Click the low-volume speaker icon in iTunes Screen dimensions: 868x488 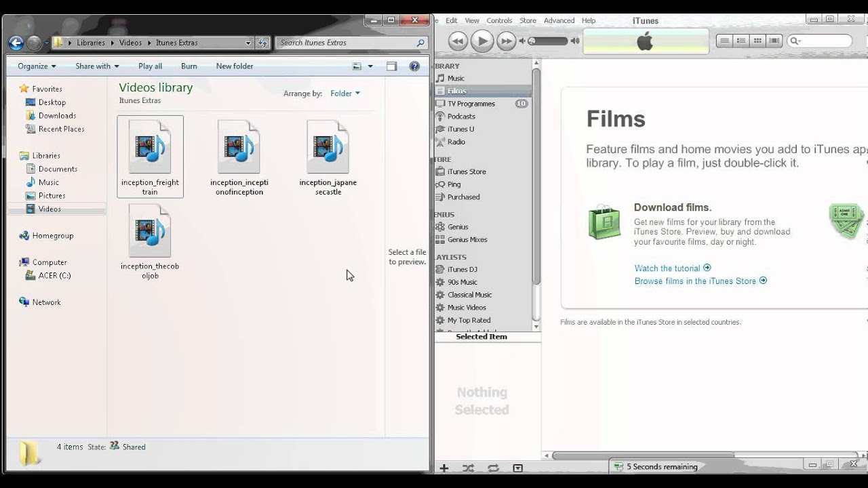[523, 41]
